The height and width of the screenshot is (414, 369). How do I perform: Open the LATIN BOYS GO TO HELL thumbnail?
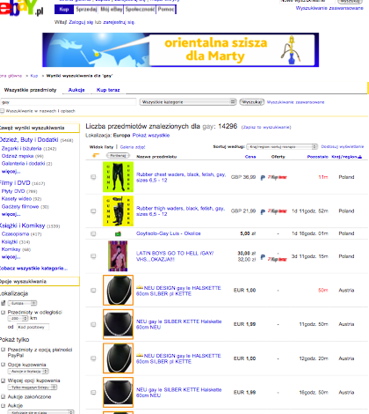coord(118,256)
